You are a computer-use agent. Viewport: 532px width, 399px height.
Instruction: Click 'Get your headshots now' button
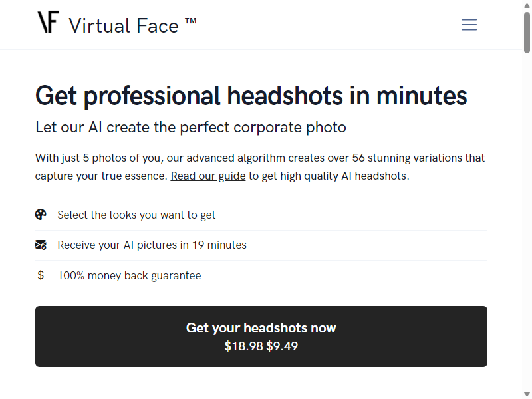[261, 336]
